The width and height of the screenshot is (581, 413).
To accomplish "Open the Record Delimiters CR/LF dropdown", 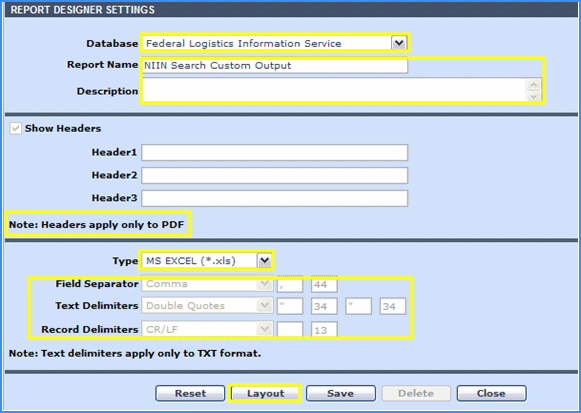I will tap(207, 329).
